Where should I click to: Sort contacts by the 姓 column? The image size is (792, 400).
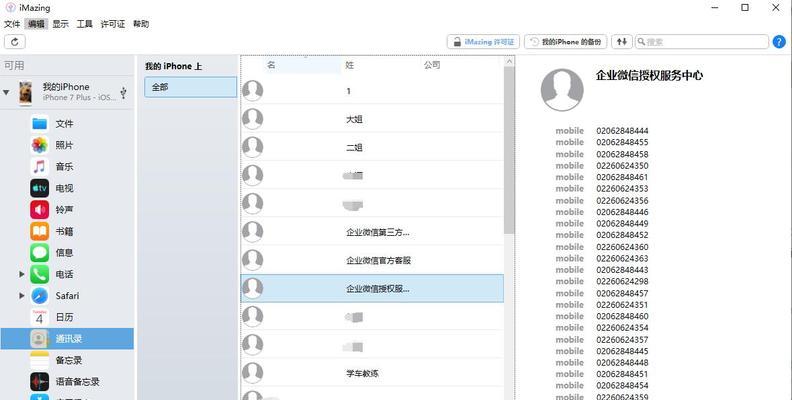click(x=350, y=65)
